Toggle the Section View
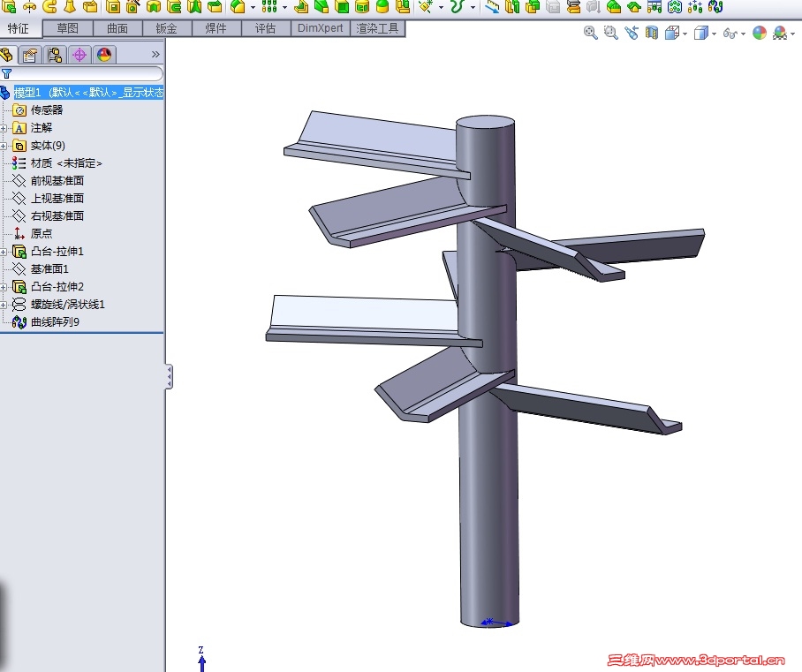Viewport: 802px width, 672px height. pos(652,33)
